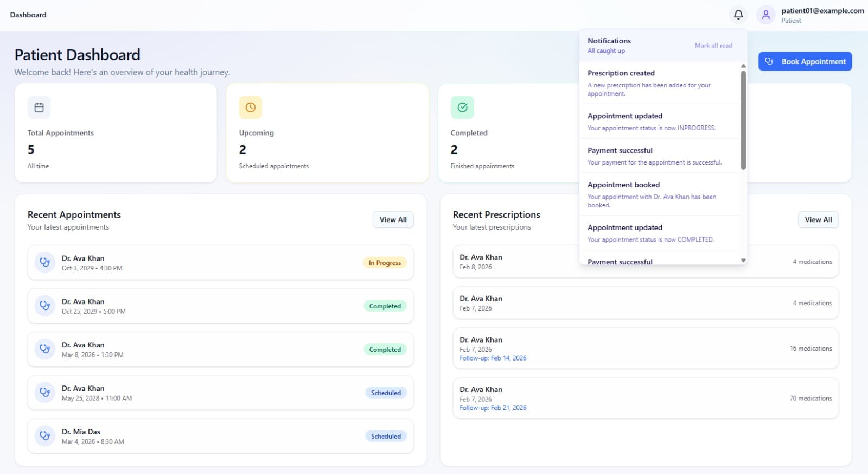Click stethoscope icon for Dr. Mia Das
This screenshot has width=868, height=474.
pos(45,436)
